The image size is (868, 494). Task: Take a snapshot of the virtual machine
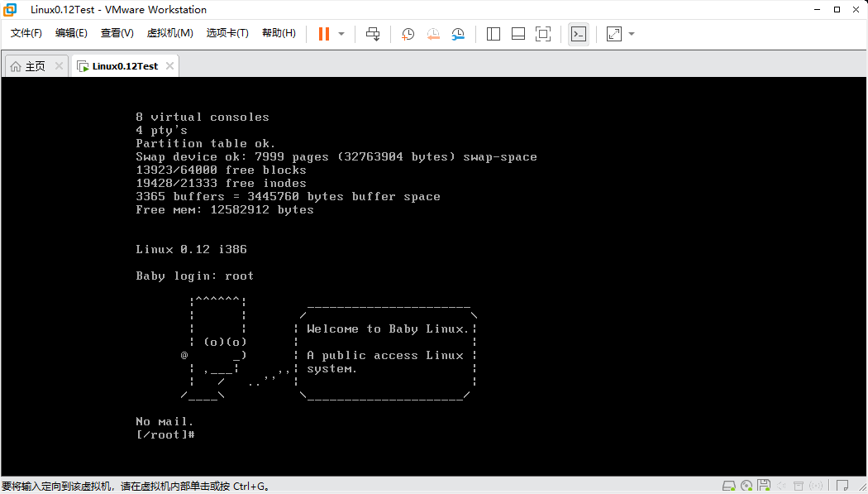point(408,34)
